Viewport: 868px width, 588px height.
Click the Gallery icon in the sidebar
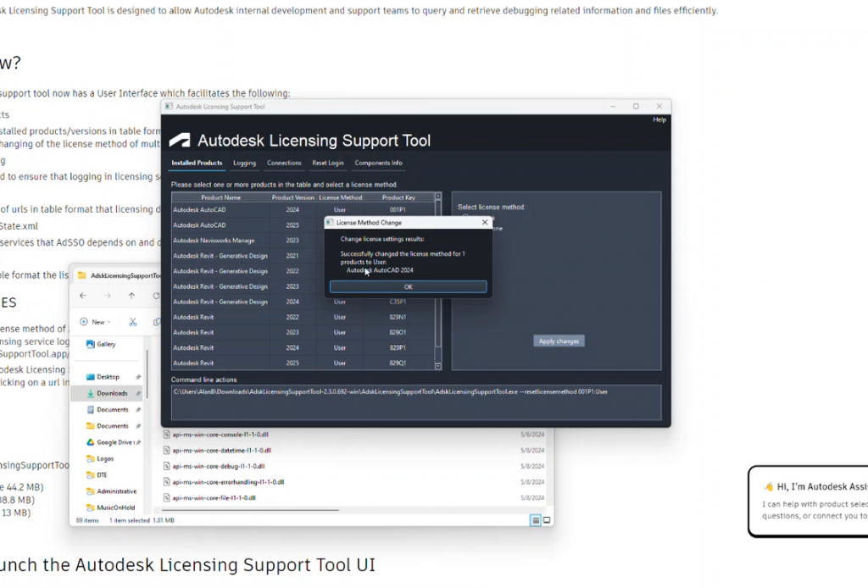(x=90, y=345)
